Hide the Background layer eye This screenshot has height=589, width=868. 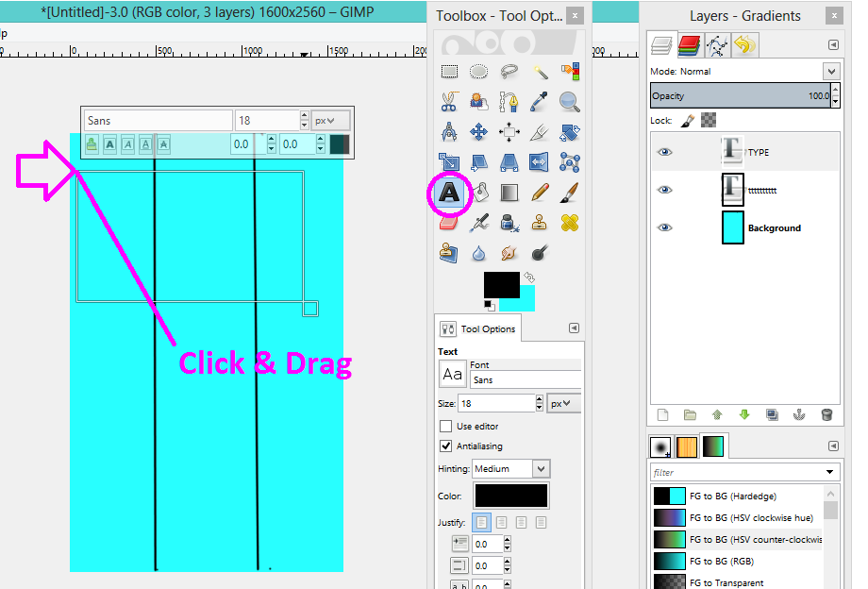(665, 227)
